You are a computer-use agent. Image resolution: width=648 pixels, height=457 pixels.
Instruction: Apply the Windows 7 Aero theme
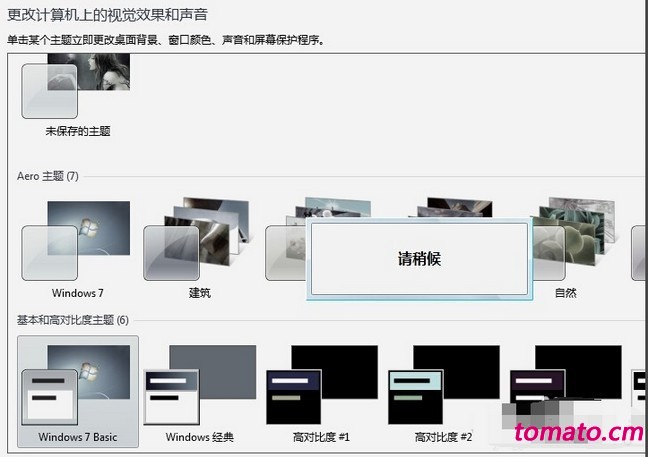[x=76, y=241]
